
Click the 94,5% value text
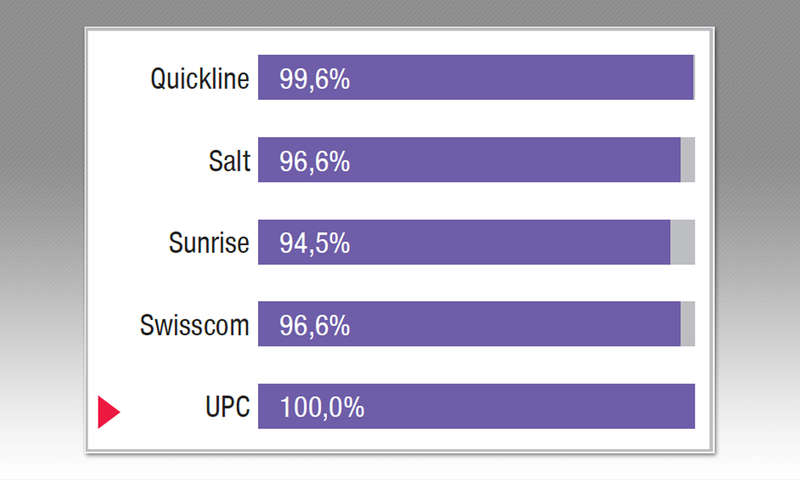click(314, 243)
